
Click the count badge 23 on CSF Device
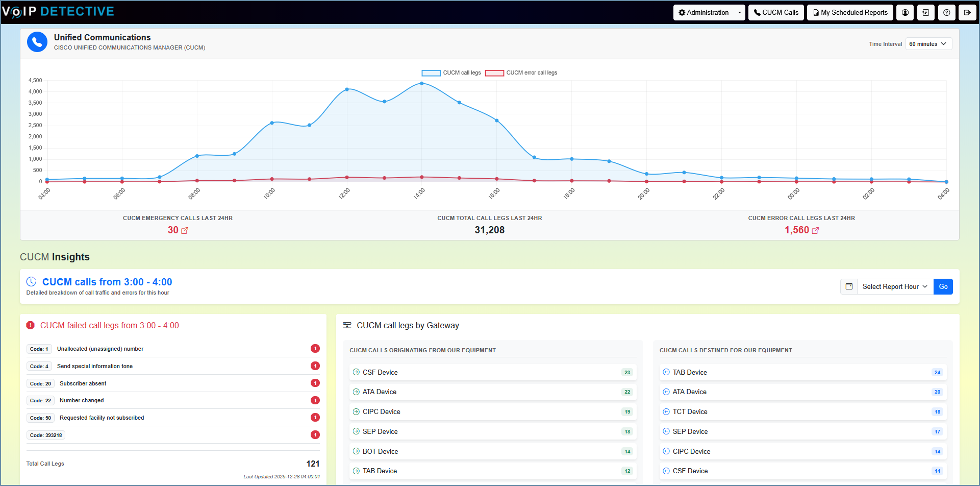point(627,372)
